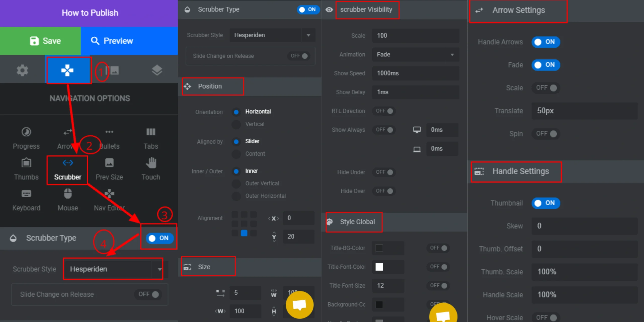
Task: Collapse the Style Global section header
Action: [x=394, y=222]
